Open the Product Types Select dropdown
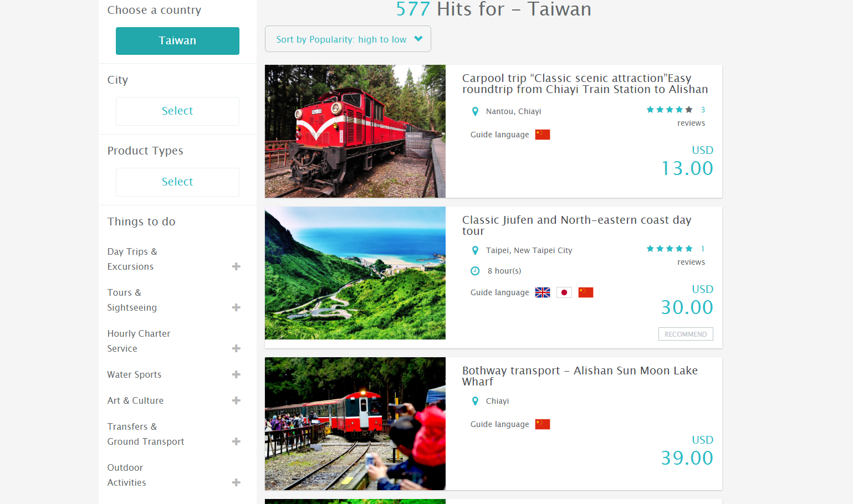853x504 pixels. pyautogui.click(x=177, y=182)
